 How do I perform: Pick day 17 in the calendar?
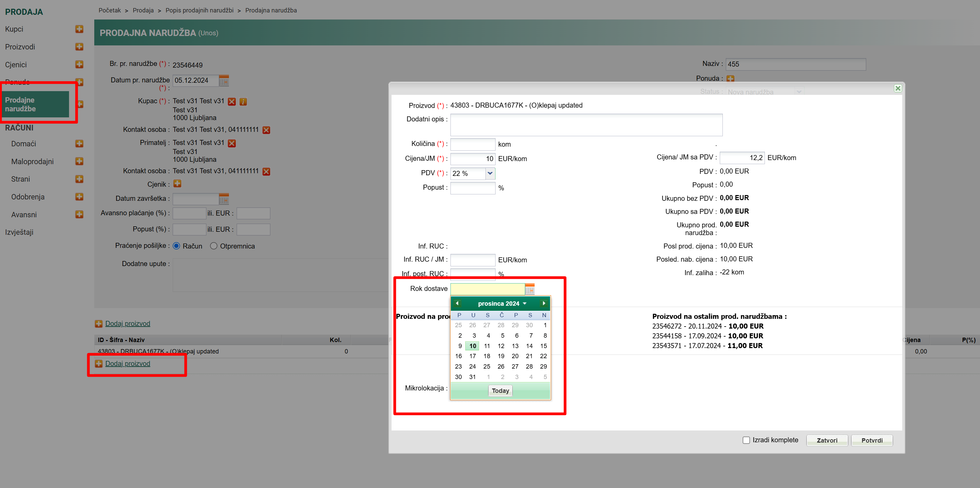472,356
